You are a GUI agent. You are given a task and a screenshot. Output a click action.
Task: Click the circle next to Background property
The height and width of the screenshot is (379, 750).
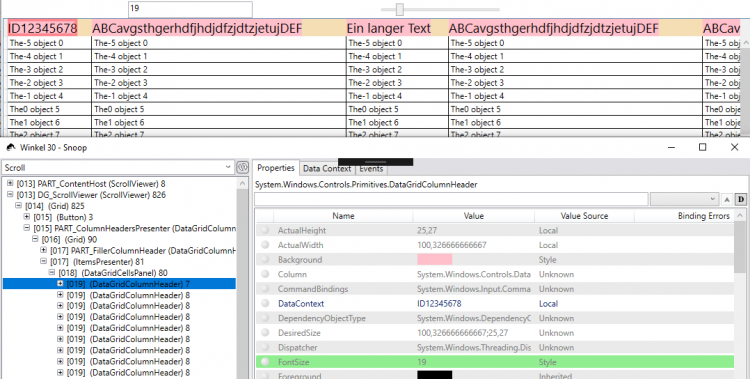point(265,259)
